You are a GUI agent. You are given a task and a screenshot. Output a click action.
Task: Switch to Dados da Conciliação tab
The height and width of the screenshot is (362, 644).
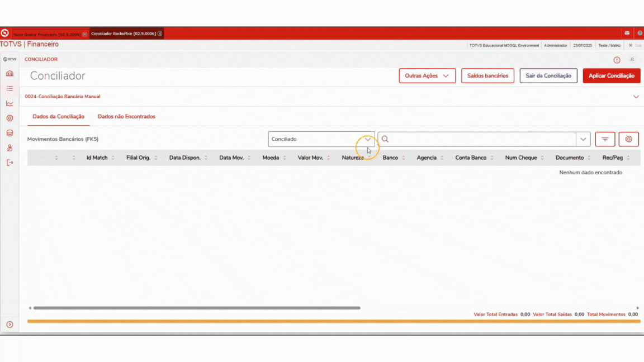(x=58, y=117)
